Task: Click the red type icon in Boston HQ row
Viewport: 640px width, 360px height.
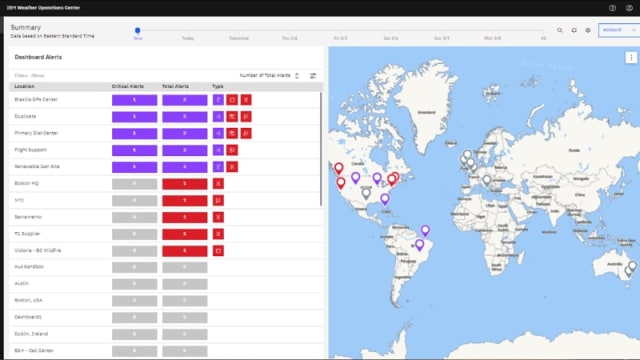Action: [x=218, y=184]
